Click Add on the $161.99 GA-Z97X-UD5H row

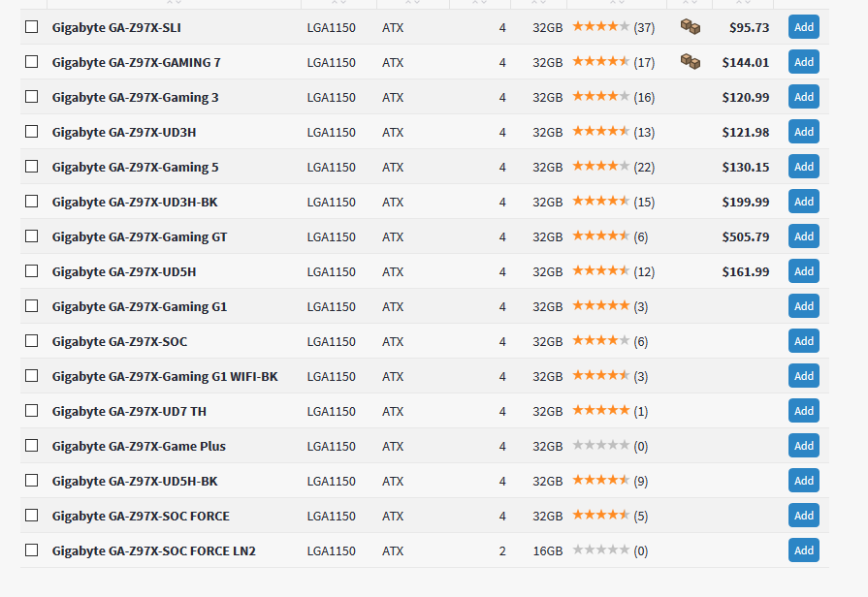click(x=804, y=270)
